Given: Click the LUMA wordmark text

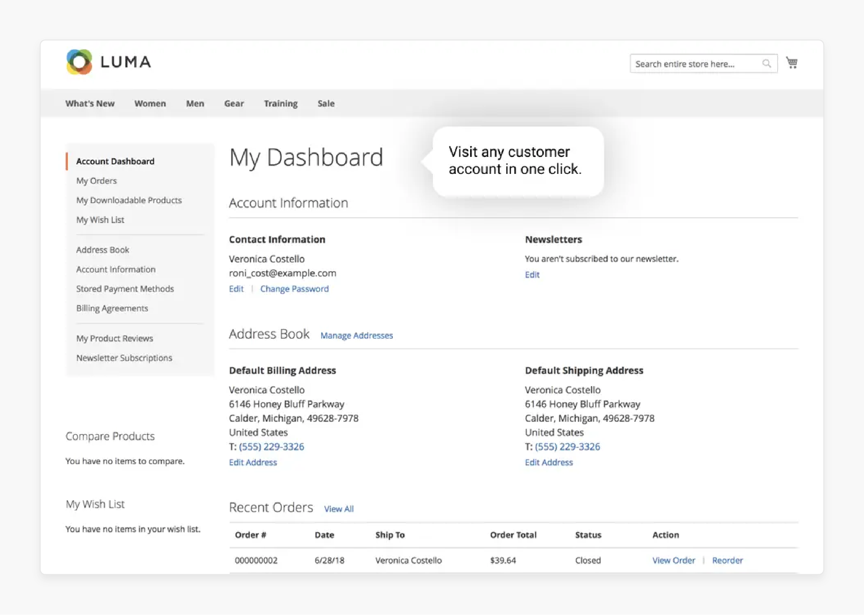Looking at the screenshot, I should coord(125,62).
